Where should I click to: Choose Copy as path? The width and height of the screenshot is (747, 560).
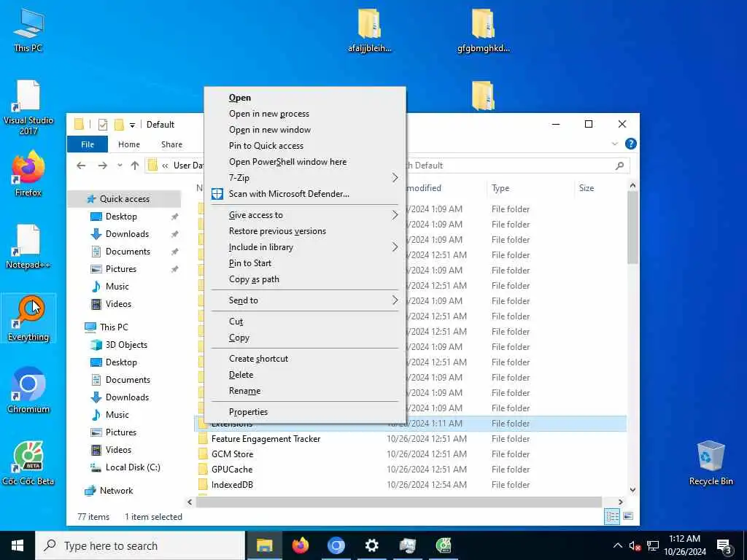click(305, 279)
